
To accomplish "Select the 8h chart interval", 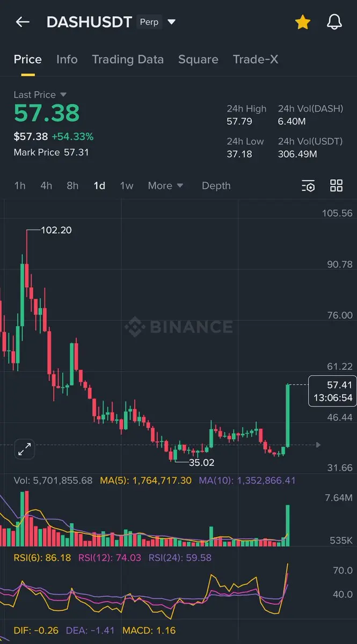I will point(72,186).
